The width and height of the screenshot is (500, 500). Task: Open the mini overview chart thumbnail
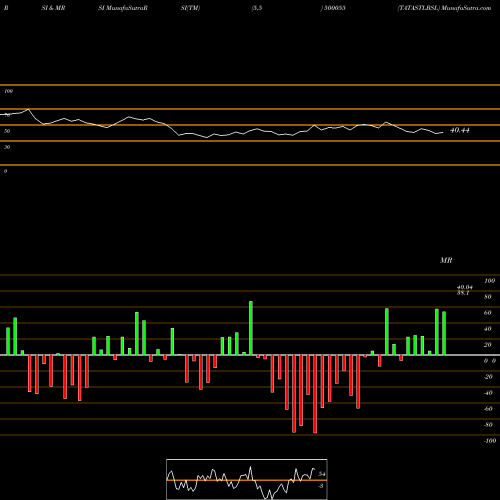247,479
